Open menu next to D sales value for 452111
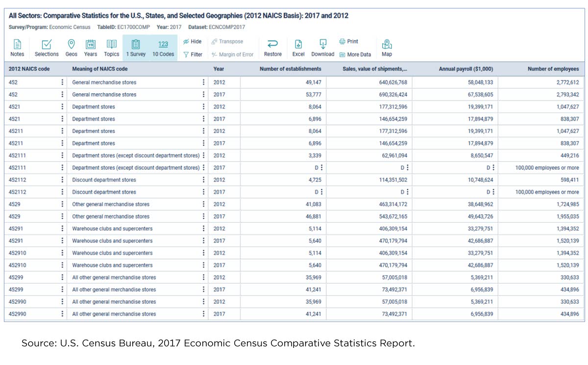This screenshot has height=365, width=588. [408, 168]
